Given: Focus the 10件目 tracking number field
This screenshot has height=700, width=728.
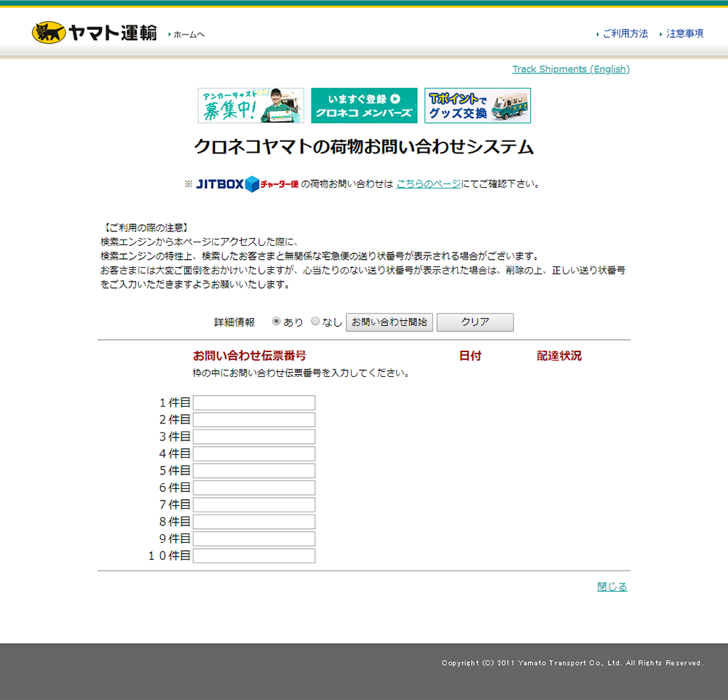Looking at the screenshot, I should (x=254, y=556).
